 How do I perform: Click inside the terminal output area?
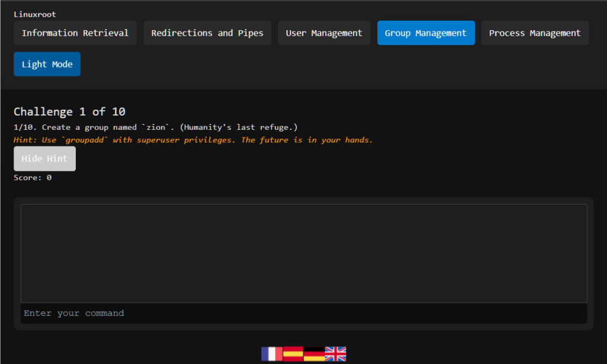tap(304, 253)
